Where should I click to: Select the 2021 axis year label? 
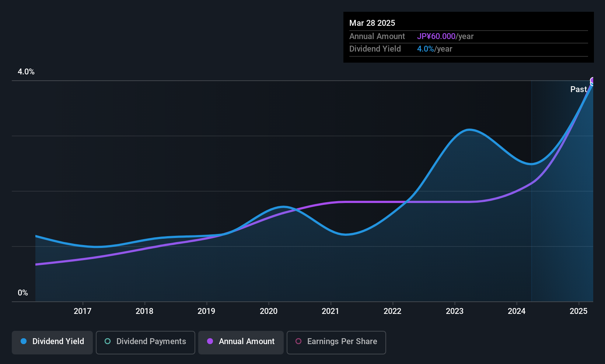(x=331, y=311)
